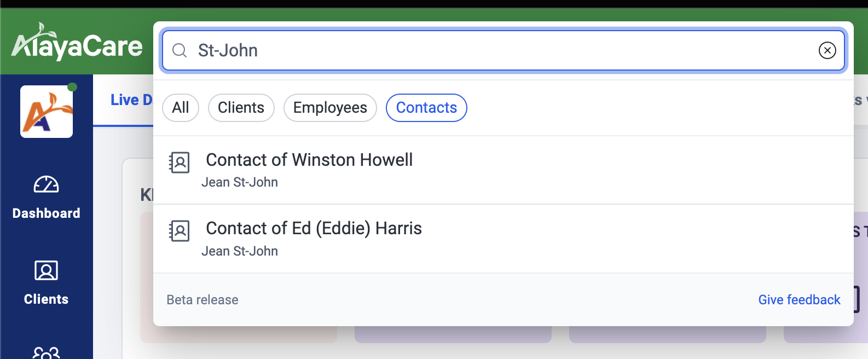868x359 pixels.
Task: Open the Give feedback link
Action: coord(799,300)
